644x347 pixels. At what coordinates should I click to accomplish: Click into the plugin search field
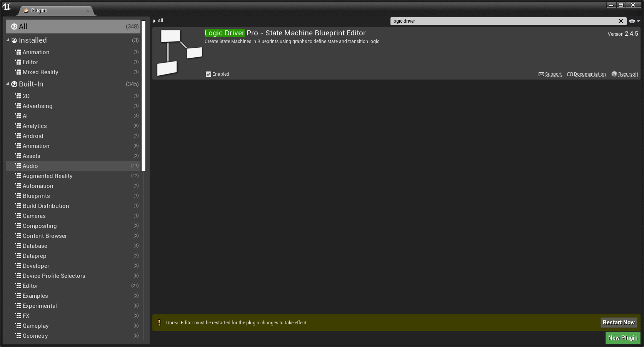coord(500,21)
